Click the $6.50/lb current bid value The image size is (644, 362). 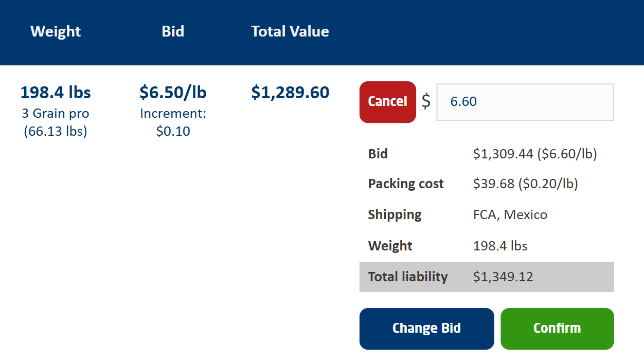click(173, 92)
